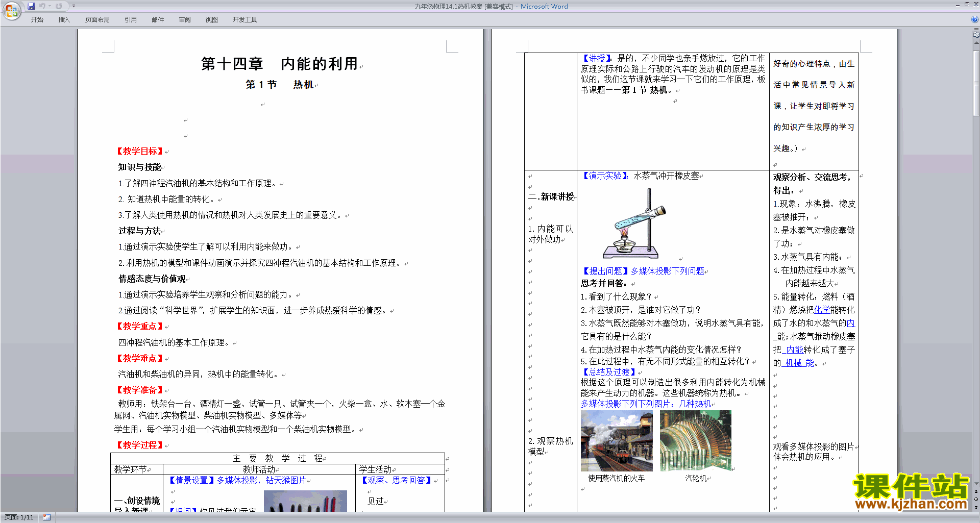
Task: Switch to the 视图 tab
Action: 212,20
